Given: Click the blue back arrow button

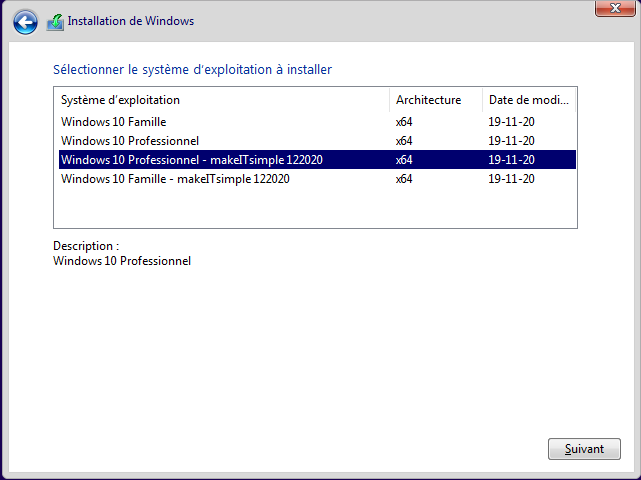Looking at the screenshot, I should (26, 21).
